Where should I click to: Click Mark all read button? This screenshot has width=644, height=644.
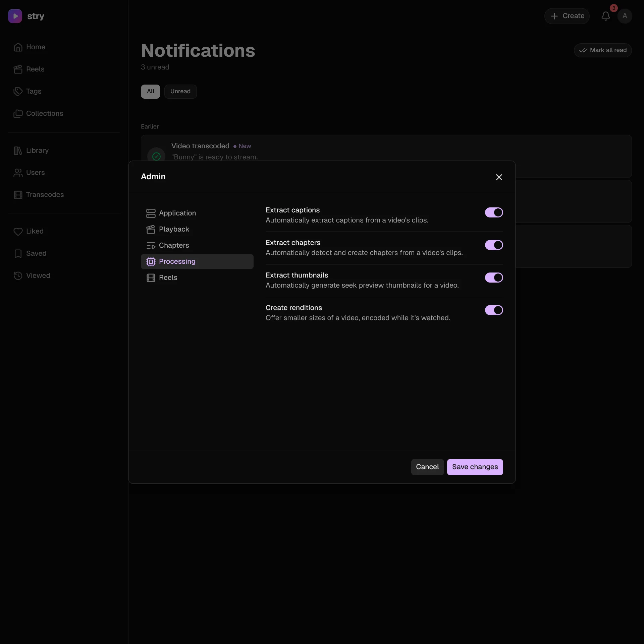(602, 50)
